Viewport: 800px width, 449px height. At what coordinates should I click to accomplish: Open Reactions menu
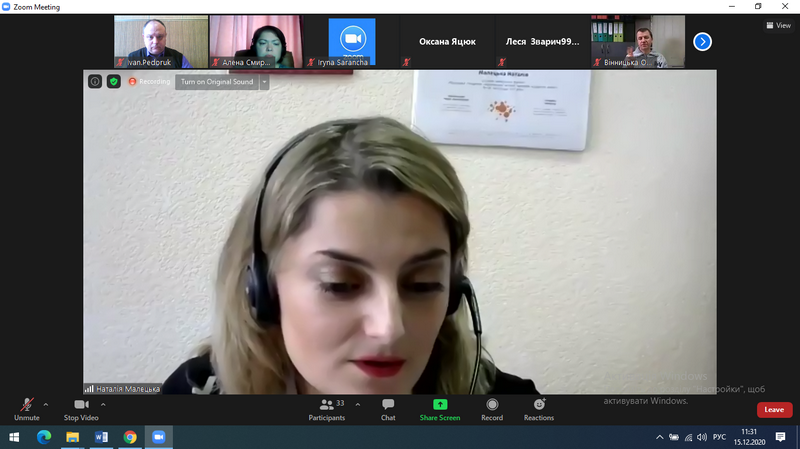539,410
